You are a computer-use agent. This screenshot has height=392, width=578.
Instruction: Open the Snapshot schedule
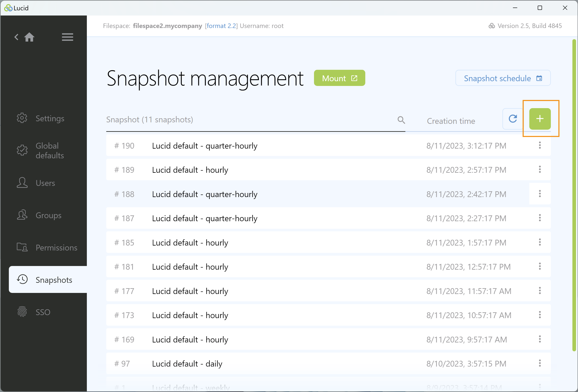(503, 78)
